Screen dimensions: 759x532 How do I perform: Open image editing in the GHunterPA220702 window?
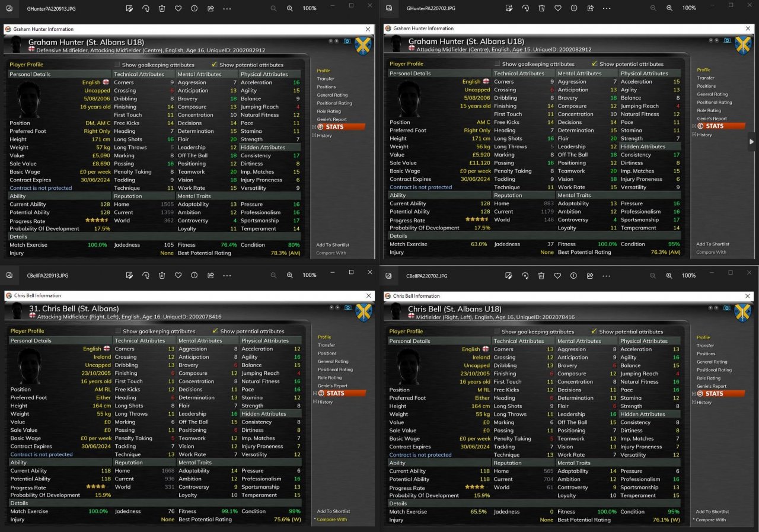pyautogui.click(x=509, y=8)
